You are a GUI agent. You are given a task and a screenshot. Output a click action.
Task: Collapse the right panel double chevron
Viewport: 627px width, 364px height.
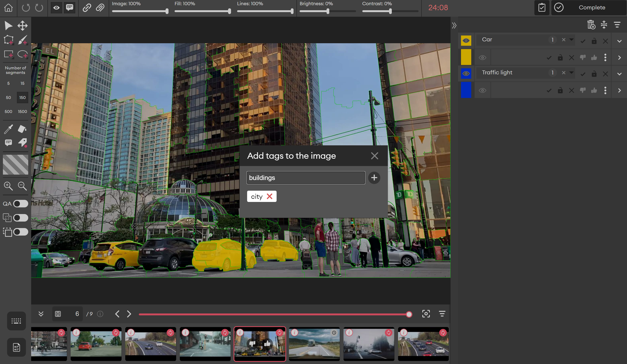point(454,25)
